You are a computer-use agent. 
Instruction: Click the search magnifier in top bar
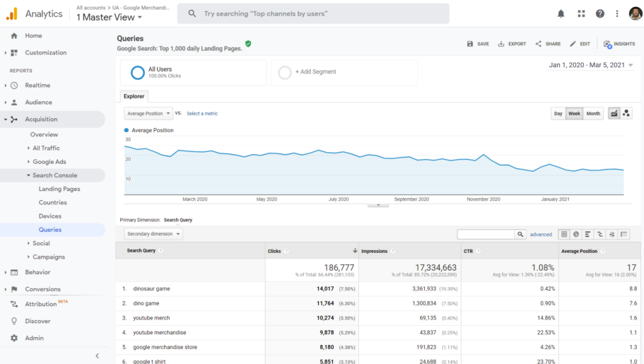[x=192, y=13]
